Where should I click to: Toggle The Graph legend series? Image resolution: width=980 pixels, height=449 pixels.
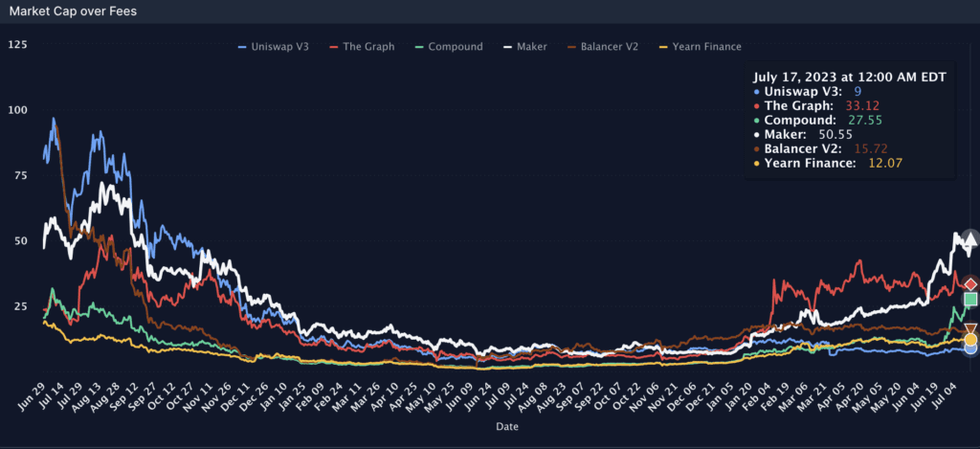coord(362,46)
